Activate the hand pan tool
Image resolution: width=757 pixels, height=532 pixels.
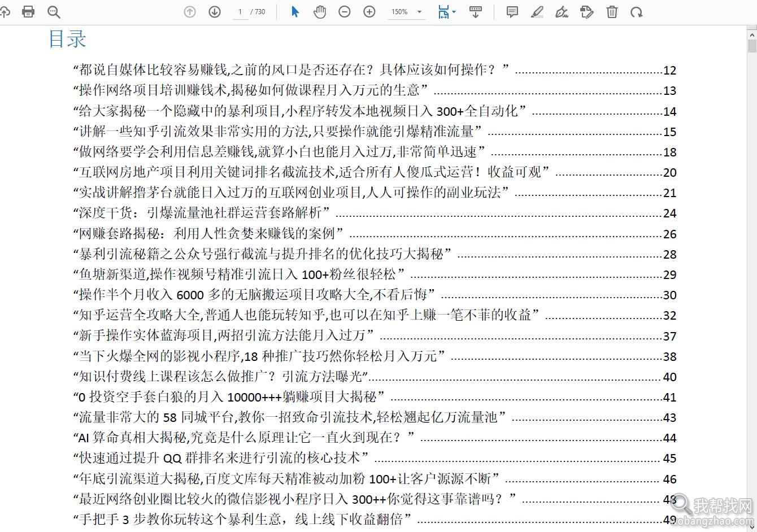click(320, 11)
